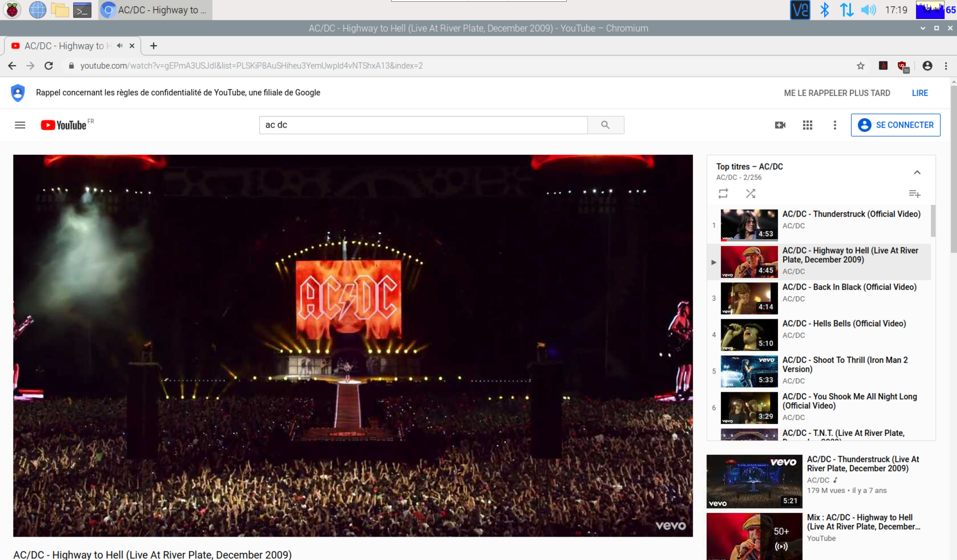Select the You Shook Me 3:29 thumbnail
This screenshot has height=560, width=957.
[749, 408]
